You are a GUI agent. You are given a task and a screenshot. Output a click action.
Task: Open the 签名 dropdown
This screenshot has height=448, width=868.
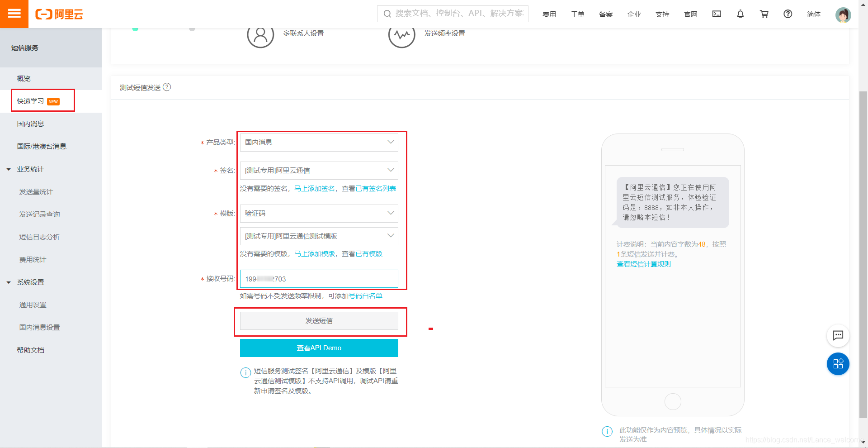pos(319,170)
